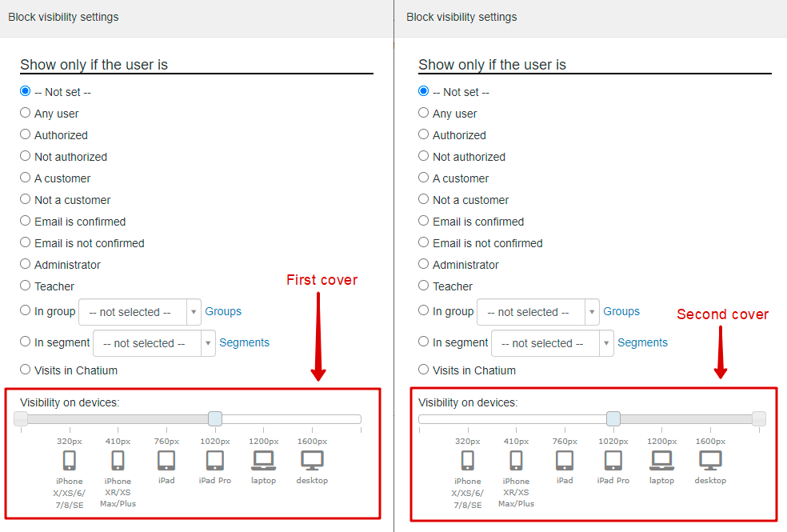Select Visits in Chatium in the right panel
The height and width of the screenshot is (532, 787).
click(x=424, y=370)
